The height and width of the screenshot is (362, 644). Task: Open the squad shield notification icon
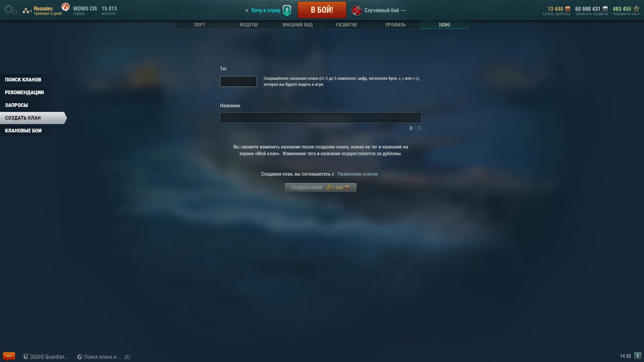click(x=287, y=10)
